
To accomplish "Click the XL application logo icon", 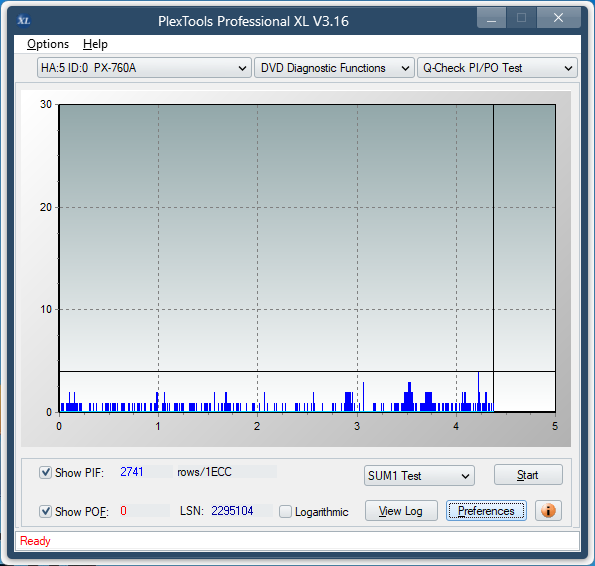I will 24,20.
